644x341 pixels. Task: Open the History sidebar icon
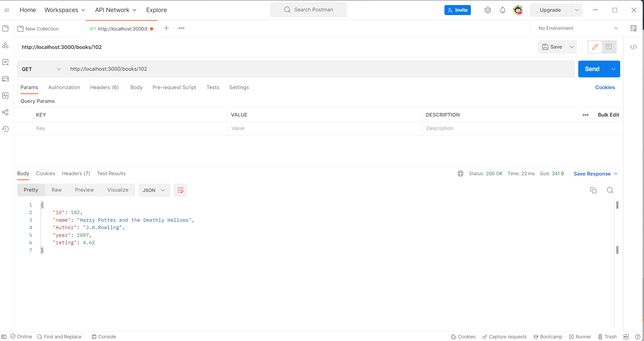(x=5, y=129)
